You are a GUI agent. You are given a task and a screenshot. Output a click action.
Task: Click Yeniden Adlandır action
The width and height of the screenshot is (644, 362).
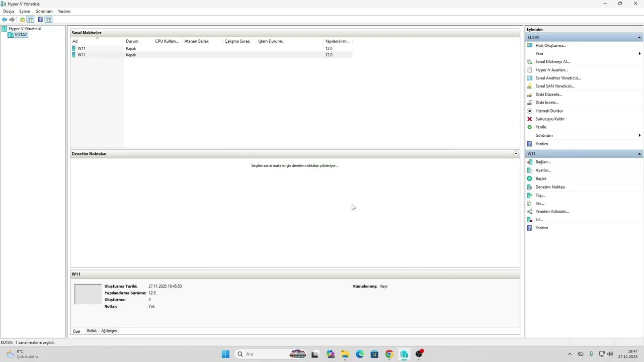[552, 212]
